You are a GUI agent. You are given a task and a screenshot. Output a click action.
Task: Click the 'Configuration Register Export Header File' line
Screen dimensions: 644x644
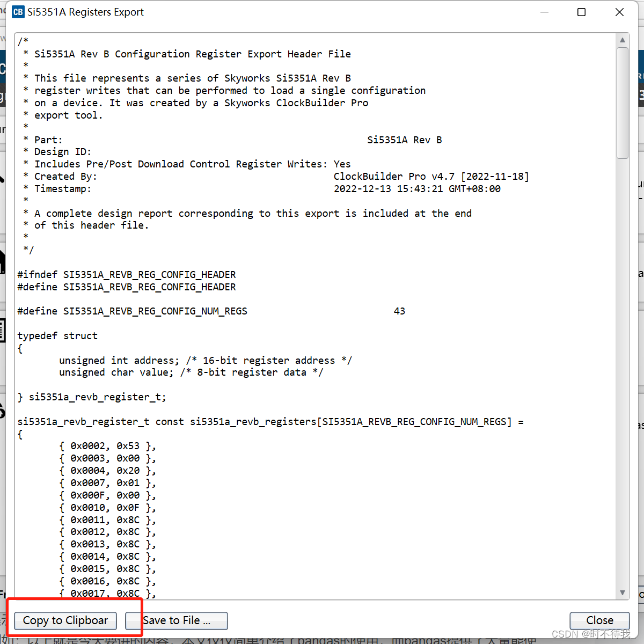coord(187,54)
